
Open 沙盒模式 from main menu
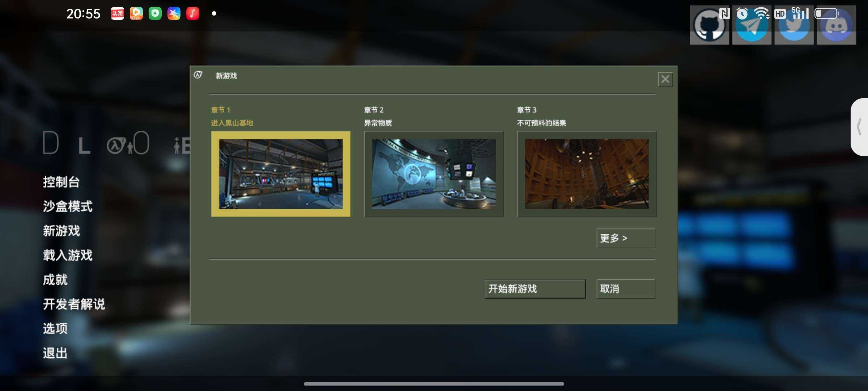click(x=68, y=206)
